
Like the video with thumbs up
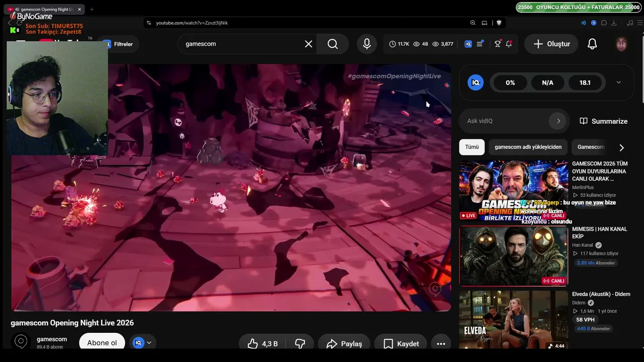click(263, 344)
